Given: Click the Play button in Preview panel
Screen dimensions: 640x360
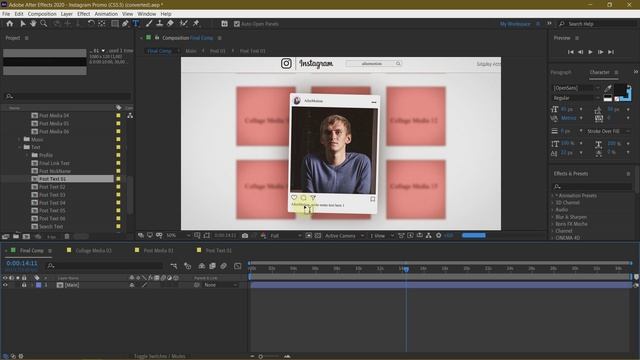Looking at the screenshot, I should pos(590,52).
